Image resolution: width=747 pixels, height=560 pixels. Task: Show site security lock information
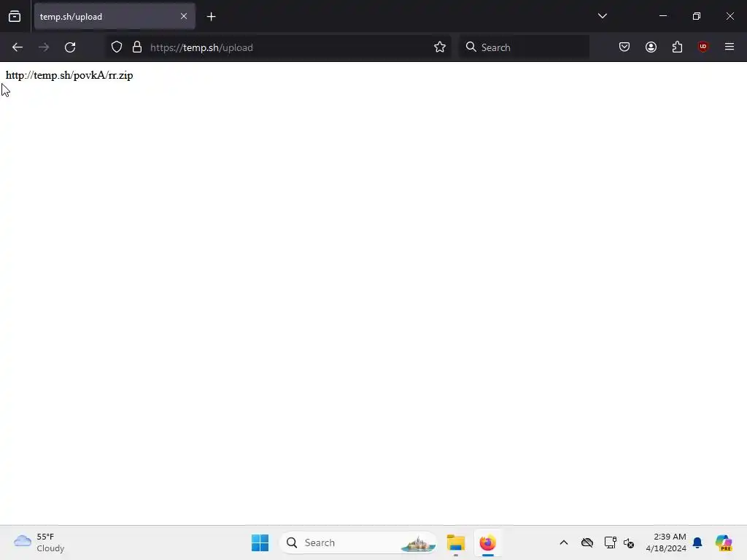pyautogui.click(x=137, y=47)
